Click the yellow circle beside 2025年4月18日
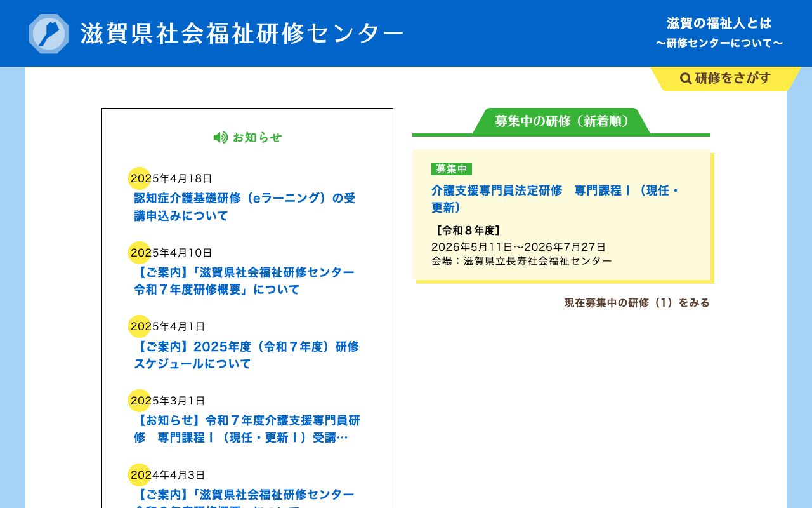Screen dimensions: 812x508 140,178
